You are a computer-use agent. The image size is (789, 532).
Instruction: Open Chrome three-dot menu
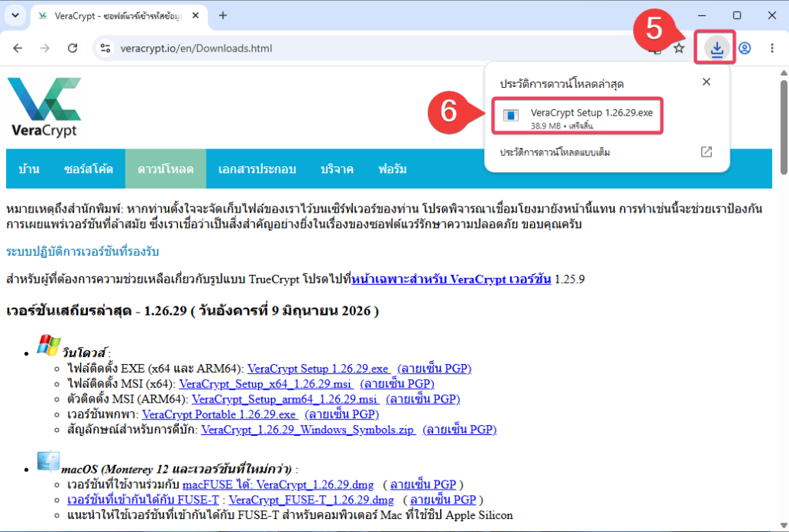[772, 49]
